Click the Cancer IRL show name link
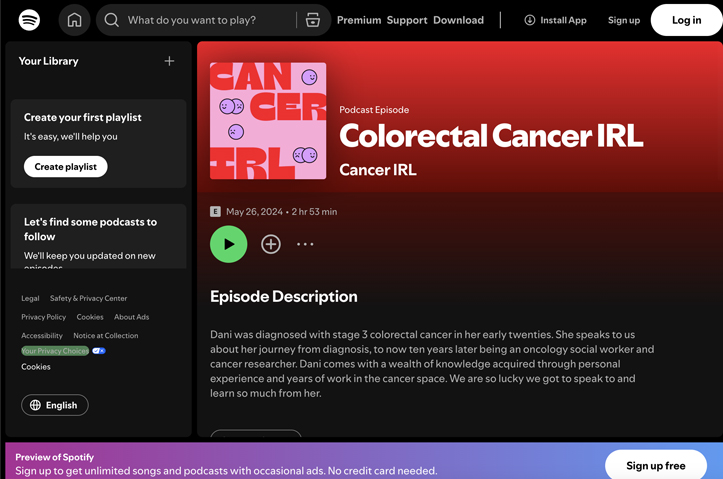 coord(378,170)
